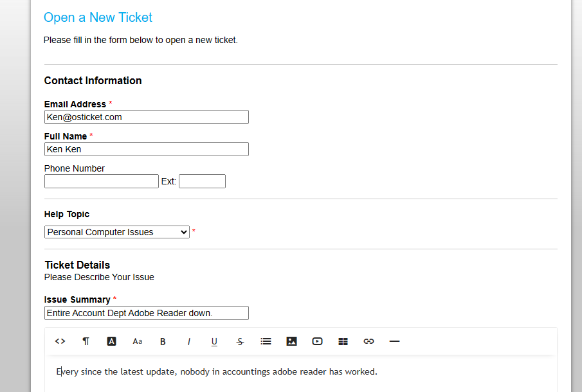
Task: Insert a horizontal rule divider
Action: (x=394, y=341)
